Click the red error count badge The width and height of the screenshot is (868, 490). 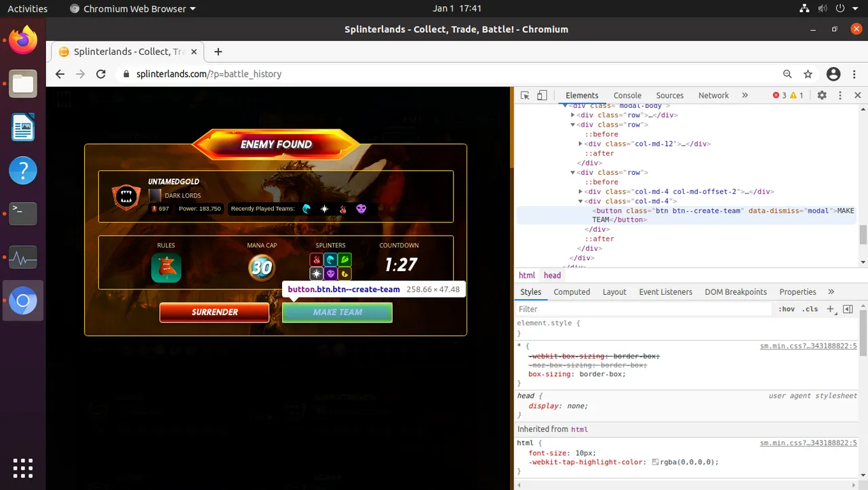coord(780,96)
